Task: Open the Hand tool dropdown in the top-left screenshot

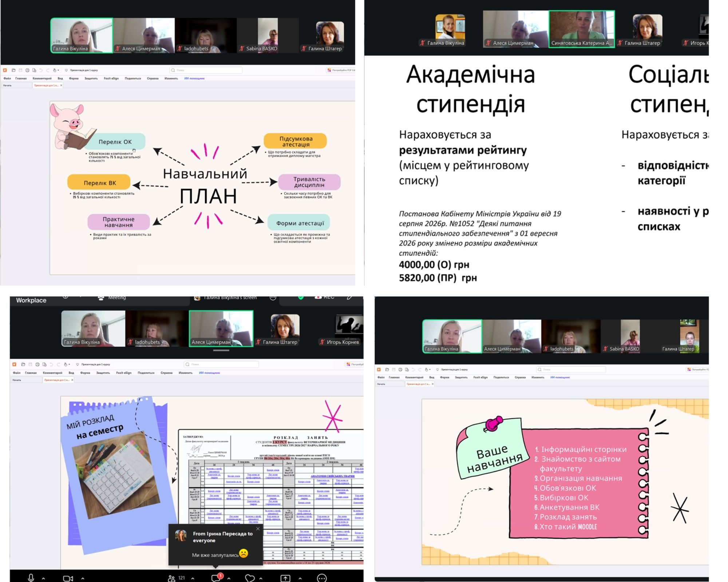Action: click(58, 70)
